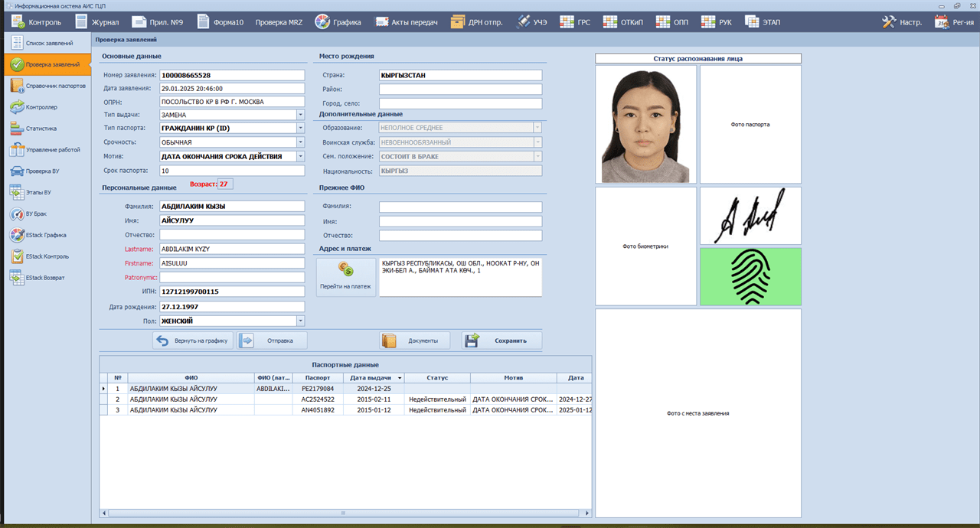Click the Номер заявления field

pos(232,75)
